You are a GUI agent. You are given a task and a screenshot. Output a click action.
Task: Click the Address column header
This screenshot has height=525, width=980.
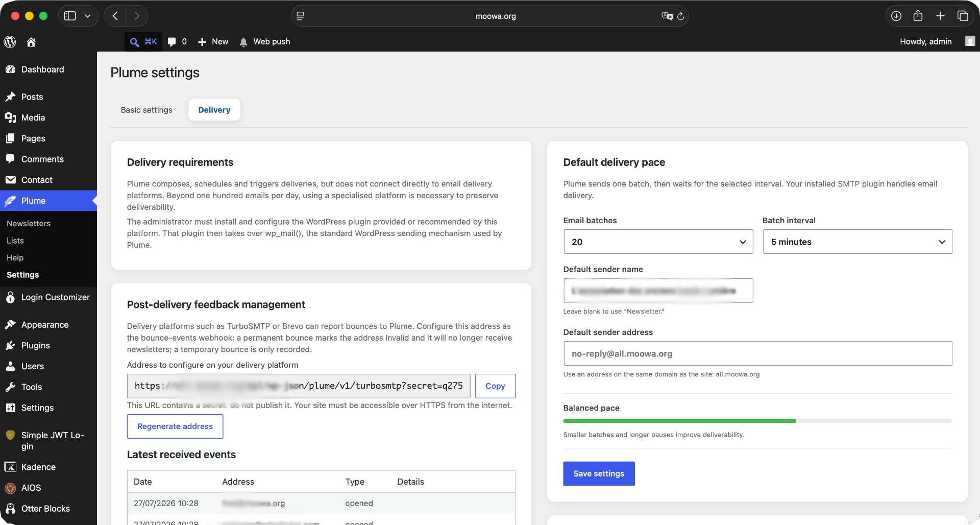pos(238,482)
